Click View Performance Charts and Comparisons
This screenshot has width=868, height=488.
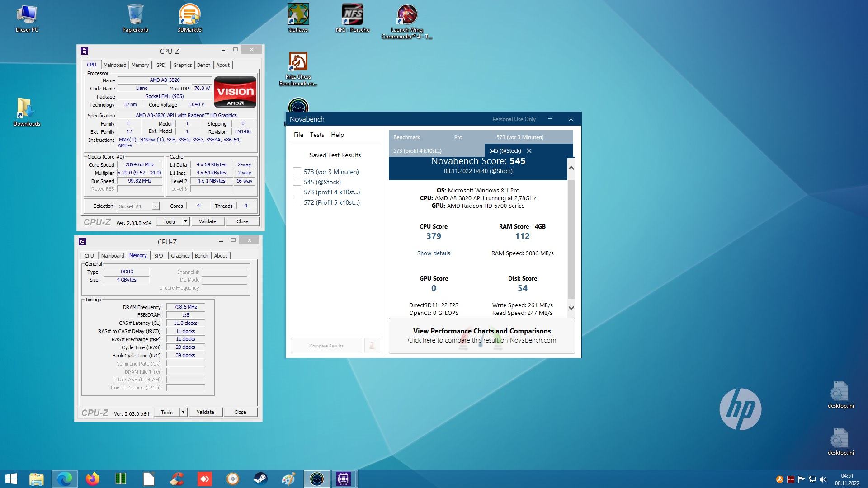[482, 336]
